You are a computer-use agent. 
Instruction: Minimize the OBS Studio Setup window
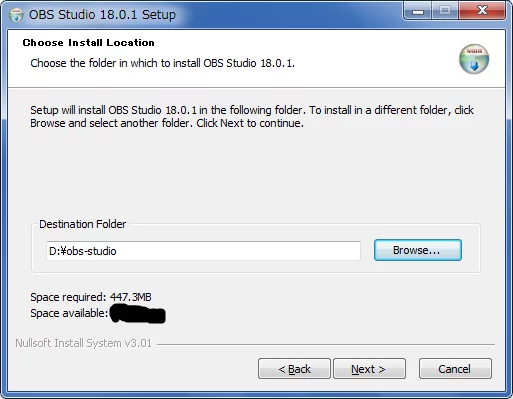418,11
